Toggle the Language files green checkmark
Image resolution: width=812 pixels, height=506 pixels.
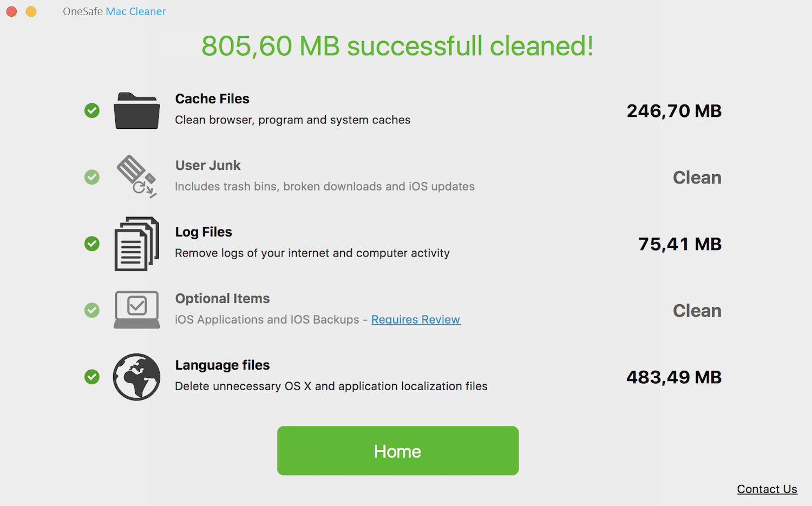click(92, 377)
